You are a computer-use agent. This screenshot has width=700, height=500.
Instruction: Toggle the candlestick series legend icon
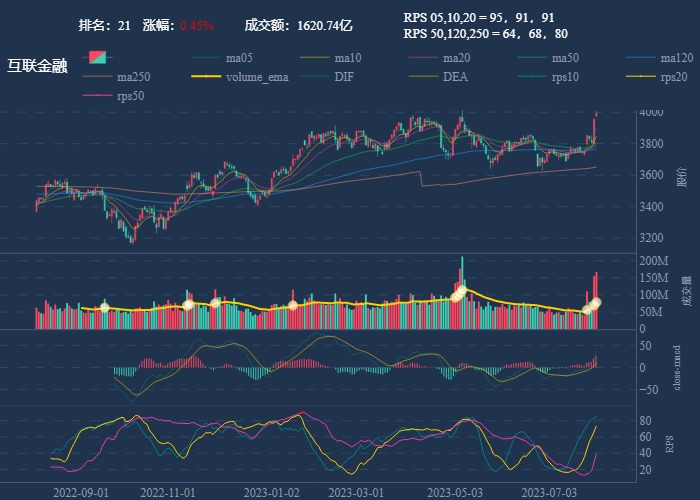pyautogui.click(x=97, y=57)
